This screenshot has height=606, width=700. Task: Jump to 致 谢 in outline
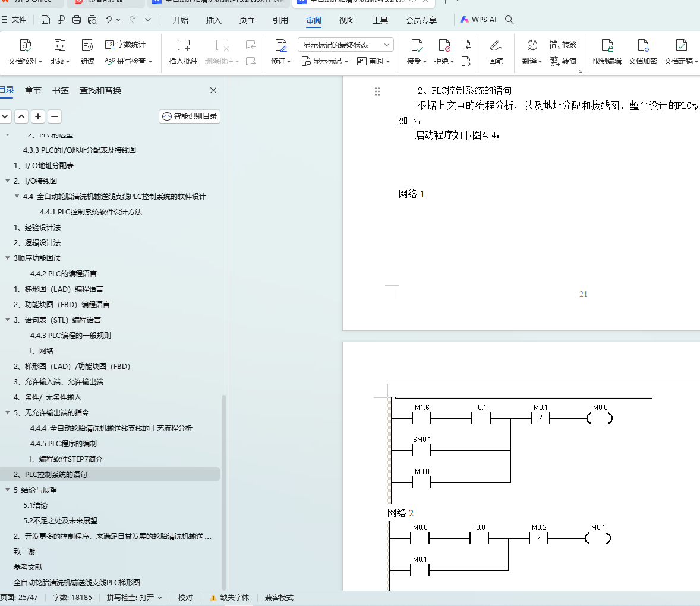(x=24, y=551)
